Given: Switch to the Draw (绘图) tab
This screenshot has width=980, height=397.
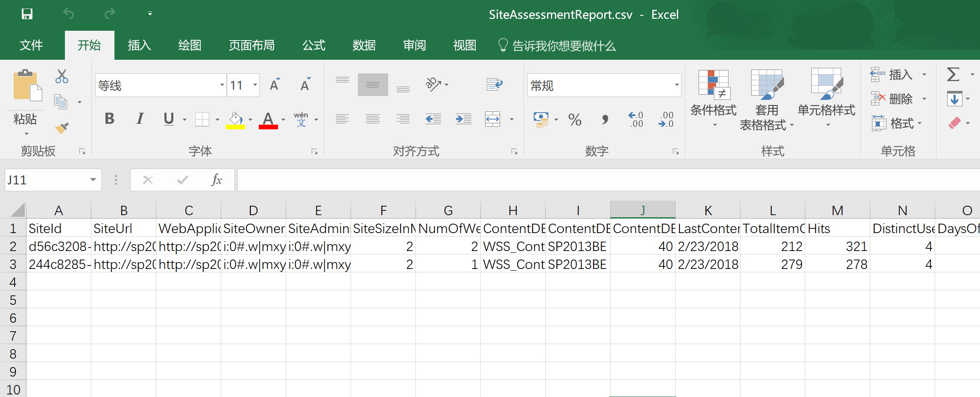Looking at the screenshot, I should 190,45.
